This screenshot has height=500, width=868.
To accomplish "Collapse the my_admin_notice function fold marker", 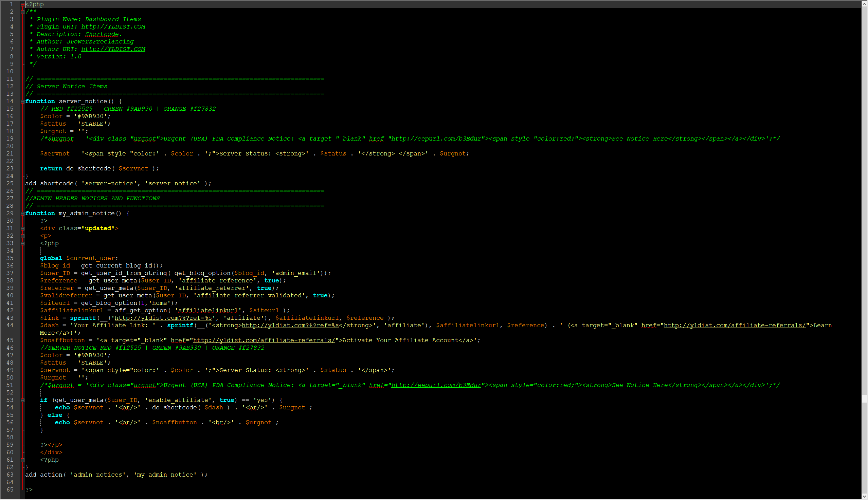I will (x=22, y=214).
